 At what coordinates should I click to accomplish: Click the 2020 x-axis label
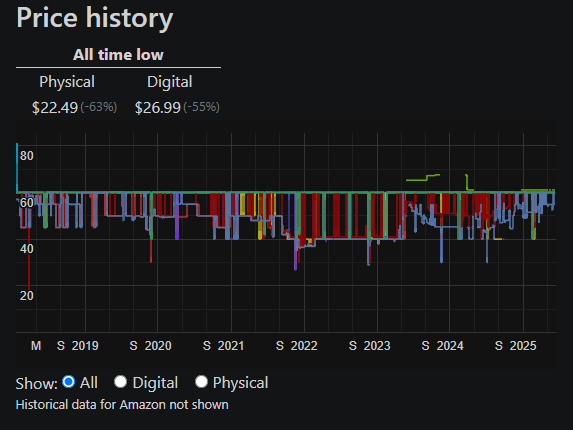(x=158, y=346)
